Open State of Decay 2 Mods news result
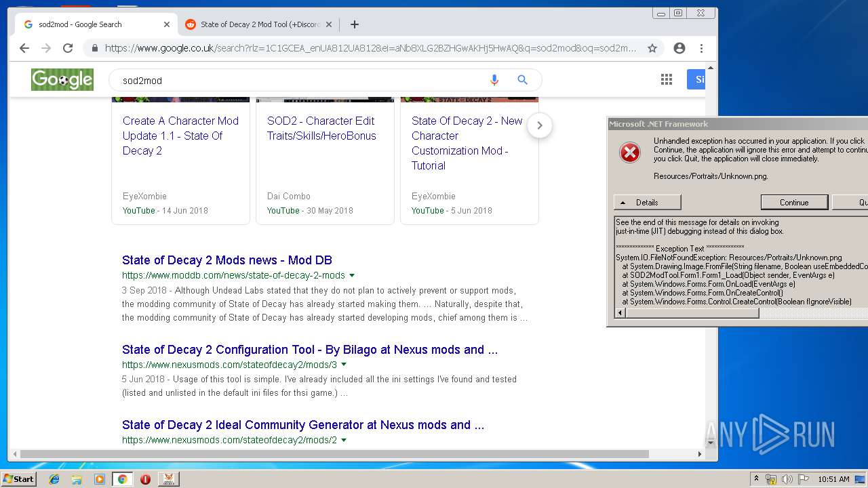868x488 pixels. pos(227,260)
